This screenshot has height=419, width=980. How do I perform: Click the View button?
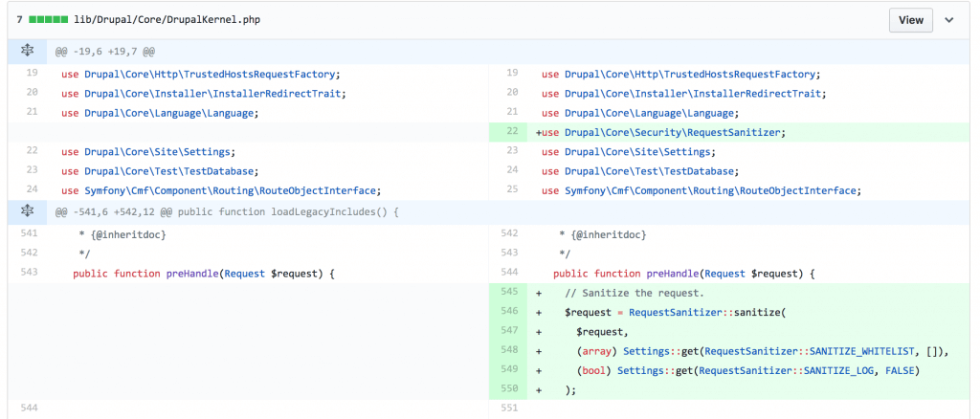tap(910, 20)
